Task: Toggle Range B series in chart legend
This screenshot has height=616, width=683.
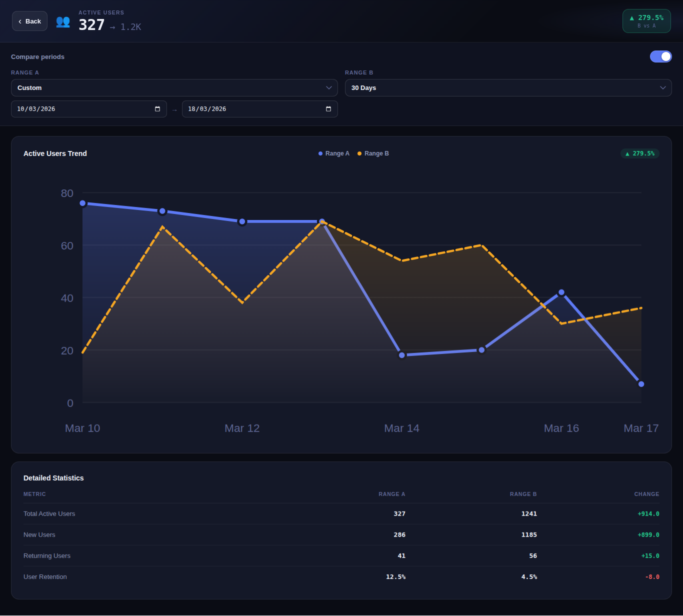Action: 373,153
